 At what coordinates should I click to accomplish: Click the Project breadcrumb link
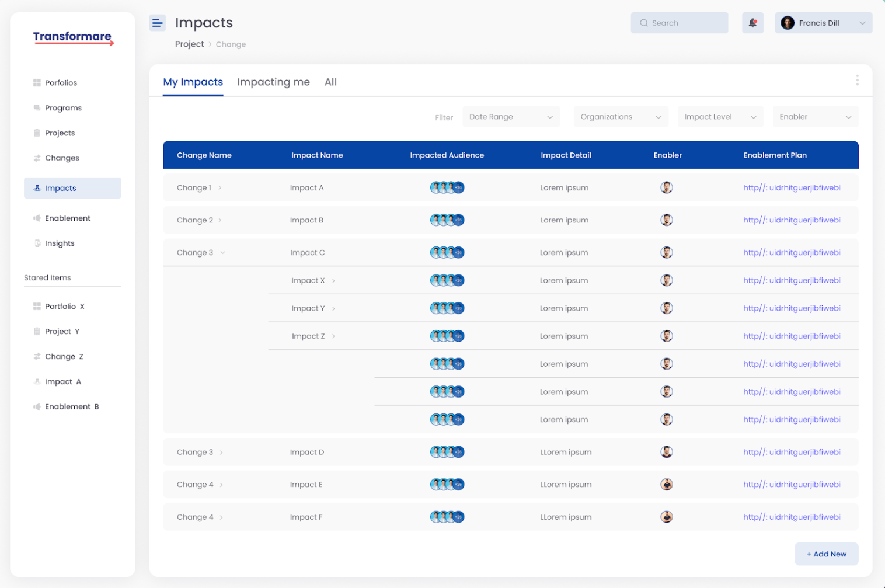point(190,44)
